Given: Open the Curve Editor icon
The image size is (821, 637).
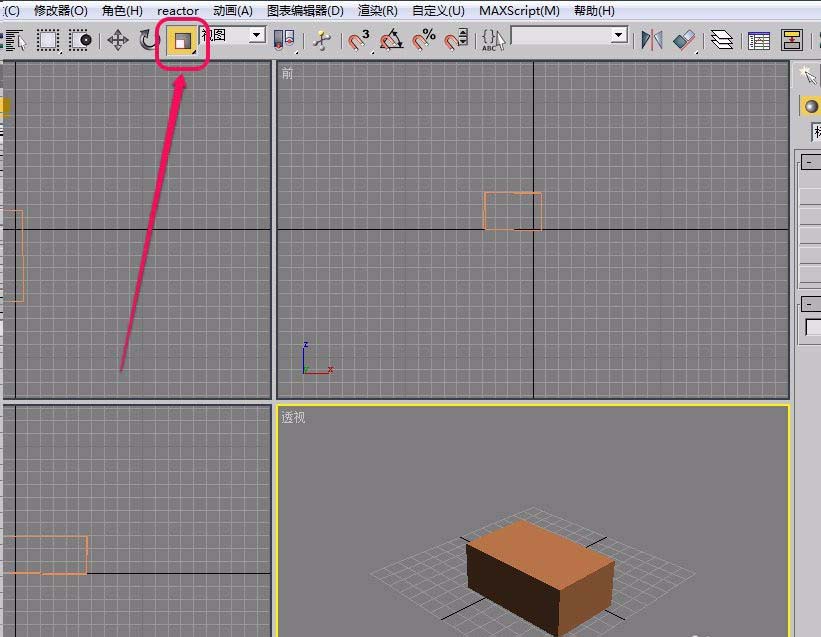Looking at the screenshot, I should (x=757, y=40).
